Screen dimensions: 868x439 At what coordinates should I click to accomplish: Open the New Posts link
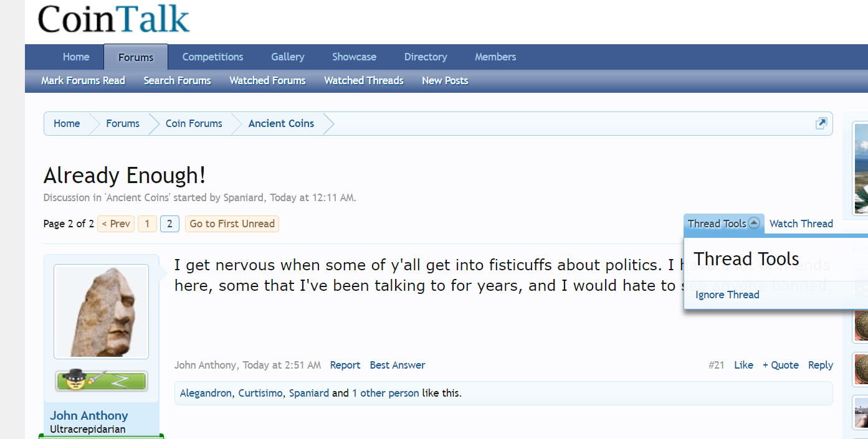(x=445, y=80)
